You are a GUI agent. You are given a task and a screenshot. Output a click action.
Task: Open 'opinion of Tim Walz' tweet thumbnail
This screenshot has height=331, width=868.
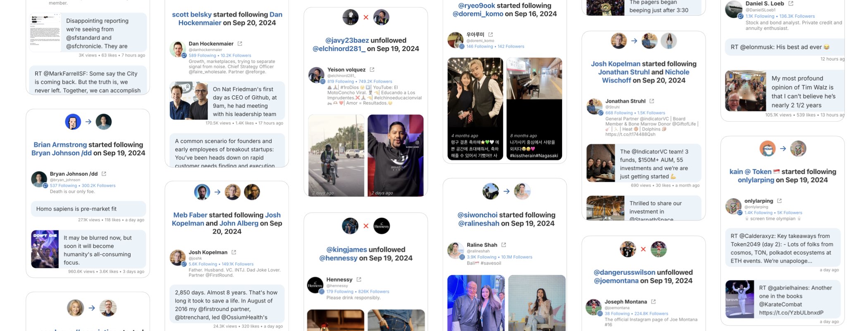pos(745,91)
